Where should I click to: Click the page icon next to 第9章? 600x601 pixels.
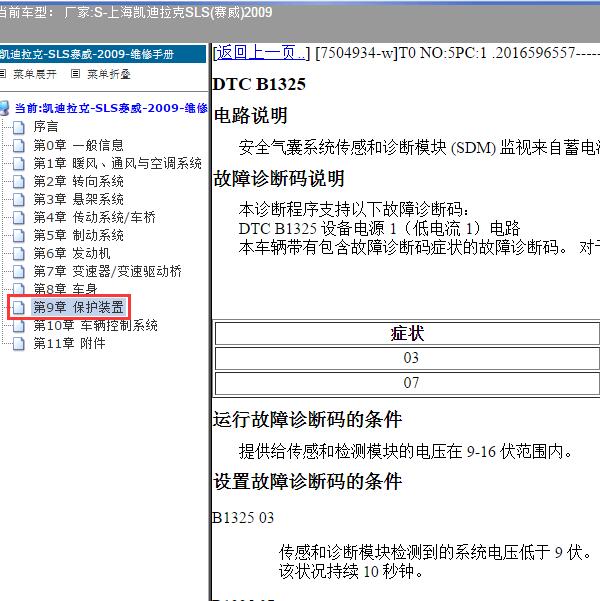pos(18,307)
